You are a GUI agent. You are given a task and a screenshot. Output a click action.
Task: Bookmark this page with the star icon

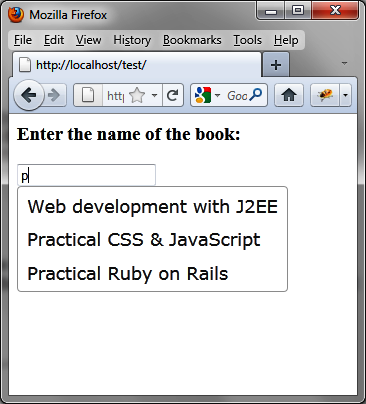[137, 96]
